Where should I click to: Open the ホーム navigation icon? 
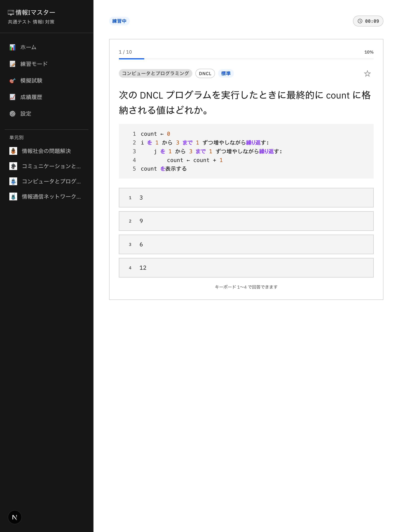coord(12,47)
